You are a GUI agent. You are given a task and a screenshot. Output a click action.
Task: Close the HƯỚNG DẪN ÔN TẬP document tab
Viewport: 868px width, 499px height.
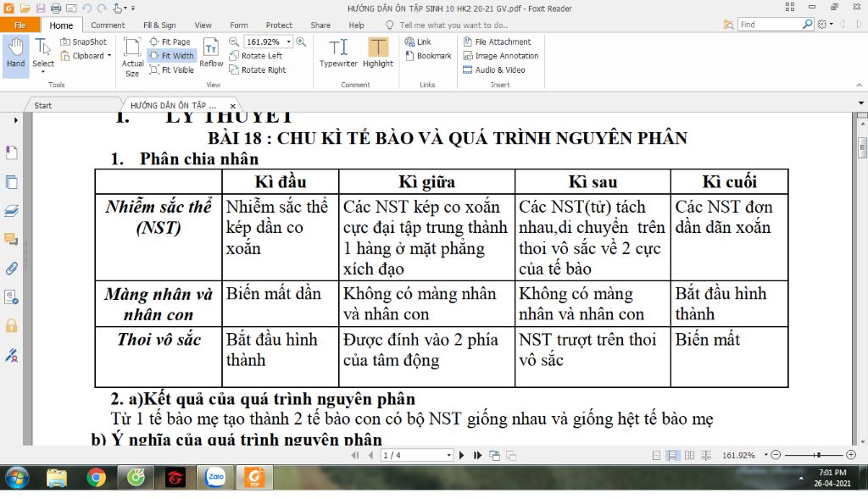233,106
